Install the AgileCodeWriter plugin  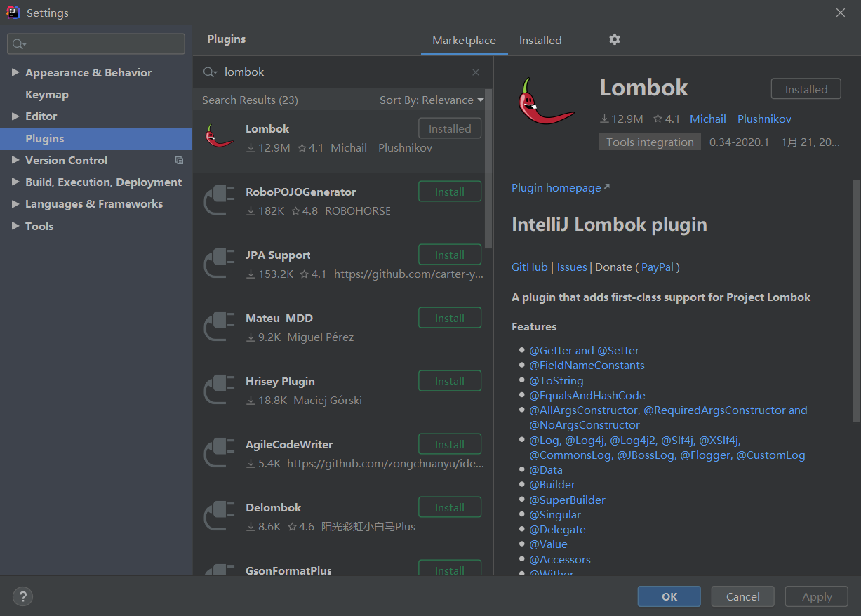pos(450,444)
